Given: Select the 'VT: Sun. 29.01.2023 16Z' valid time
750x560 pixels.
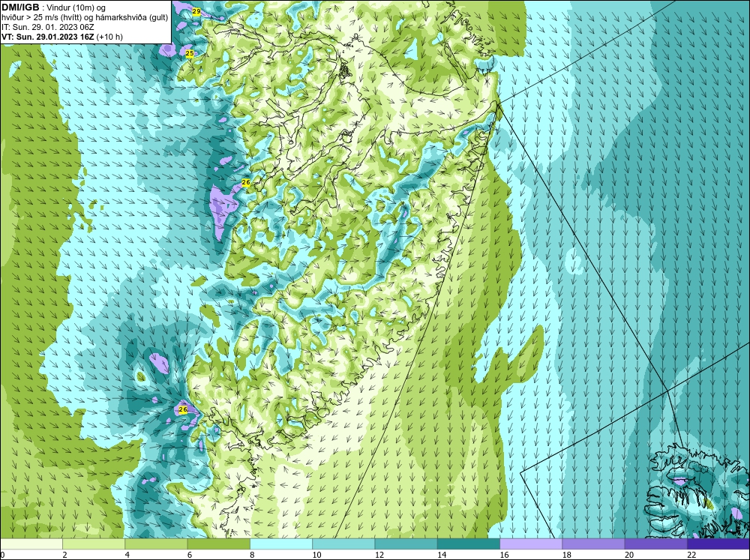Looking at the screenshot, I should click(x=48, y=37).
